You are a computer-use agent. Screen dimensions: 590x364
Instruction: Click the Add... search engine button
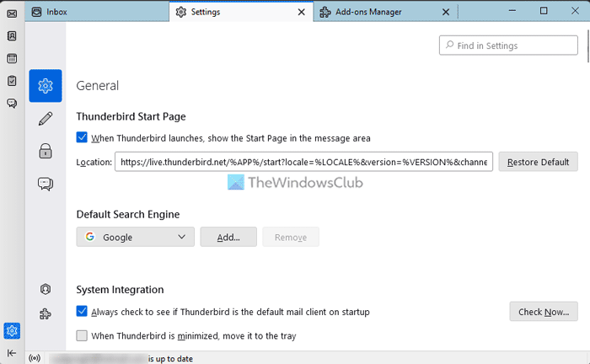click(228, 237)
